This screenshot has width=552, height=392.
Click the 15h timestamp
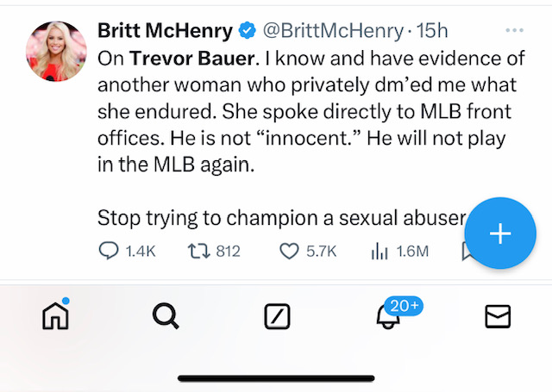click(x=433, y=32)
